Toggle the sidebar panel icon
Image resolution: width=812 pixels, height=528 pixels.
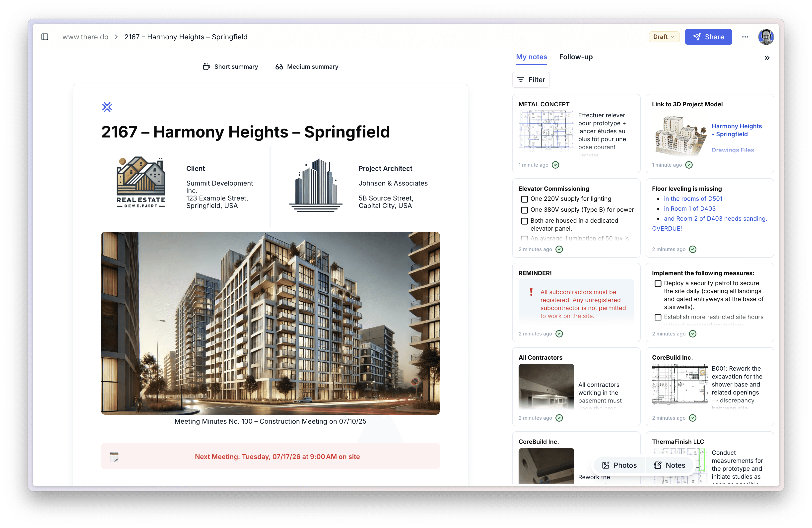click(x=45, y=37)
